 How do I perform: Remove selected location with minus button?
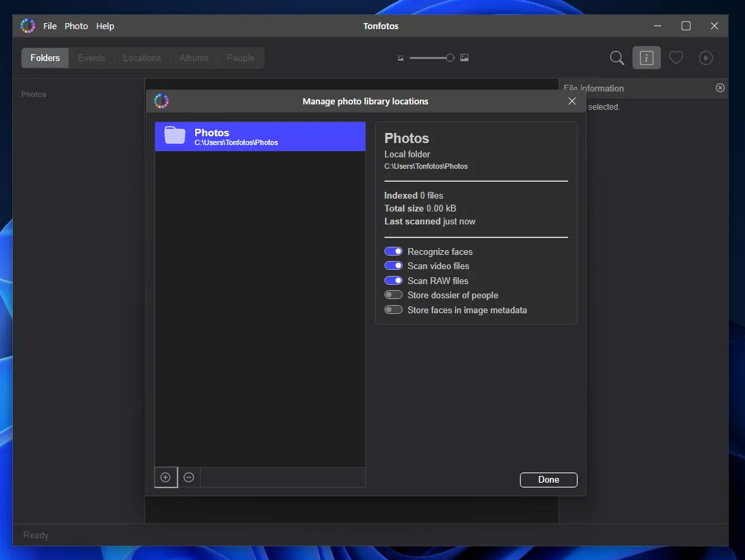[x=188, y=477]
